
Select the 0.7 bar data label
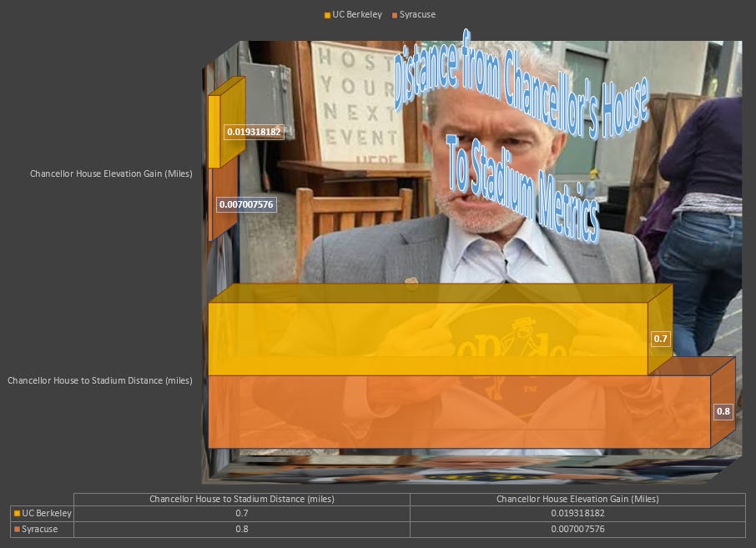click(661, 339)
